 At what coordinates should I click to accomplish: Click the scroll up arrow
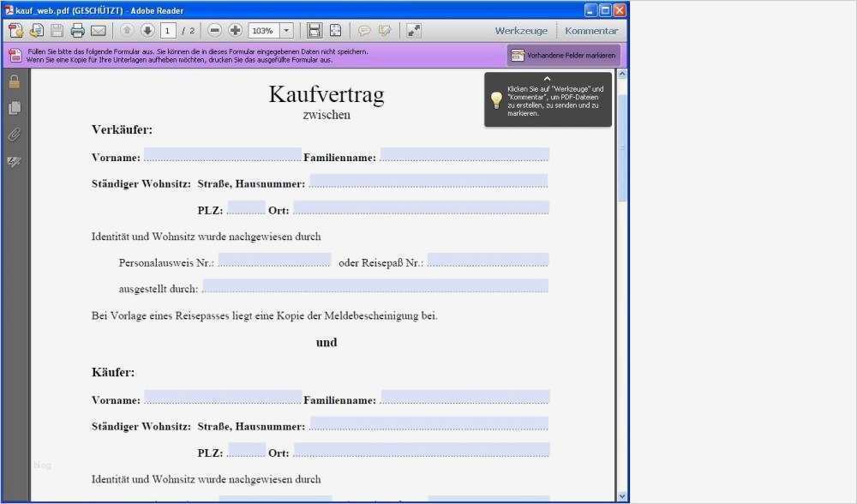(622, 73)
